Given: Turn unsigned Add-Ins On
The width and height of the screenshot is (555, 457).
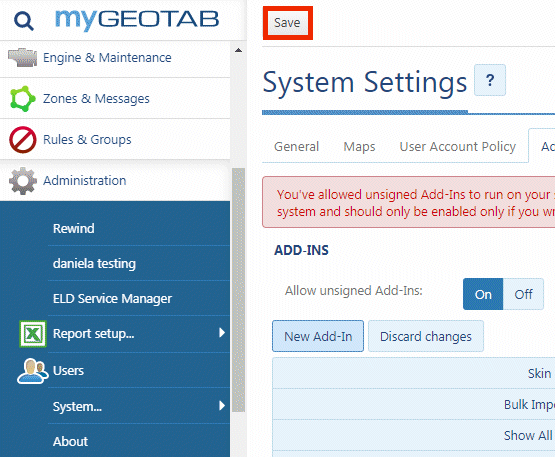Looking at the screenshot, I should pos(483,294).
